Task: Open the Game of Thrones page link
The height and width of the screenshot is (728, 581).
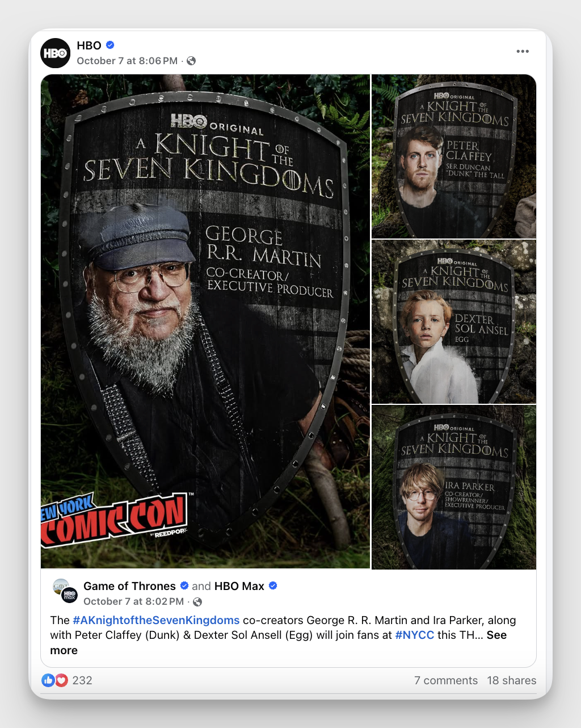Action: (x=129, y=586)
